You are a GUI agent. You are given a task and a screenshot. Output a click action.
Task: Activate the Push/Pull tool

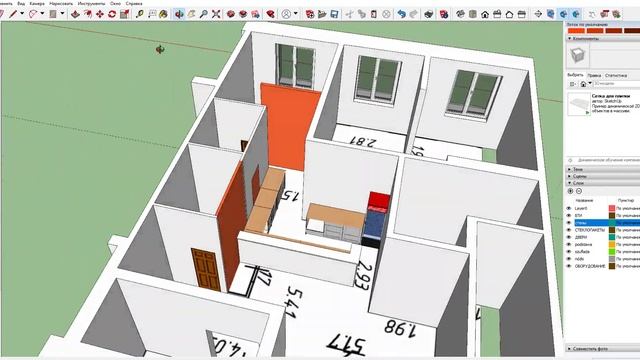tap(75, 14)
